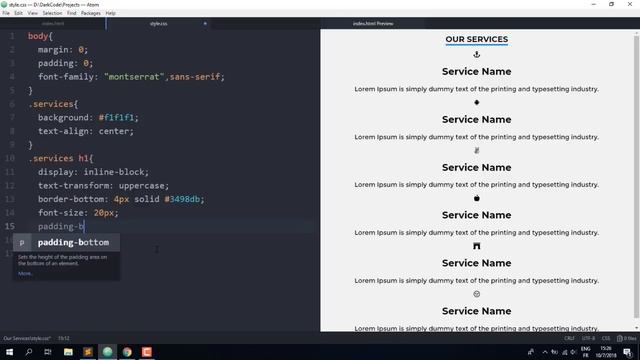Click the cursor position 15:12 in status bar
Viewport: 640px width, 360px height.
click(64, 338)
